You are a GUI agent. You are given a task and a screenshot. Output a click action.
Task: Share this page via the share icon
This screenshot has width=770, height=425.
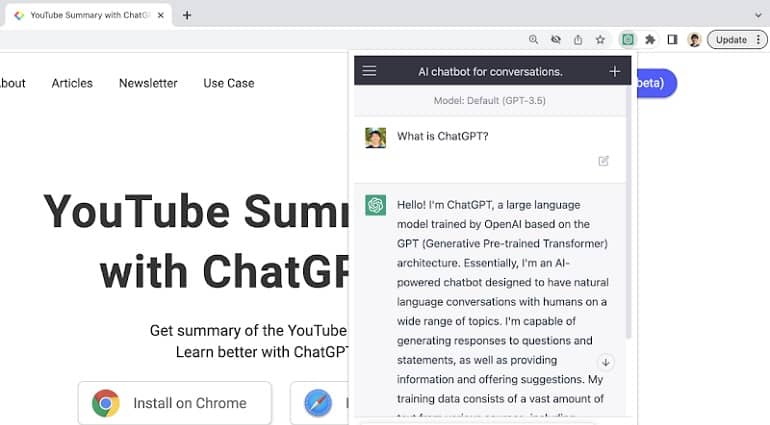[578, 40]
